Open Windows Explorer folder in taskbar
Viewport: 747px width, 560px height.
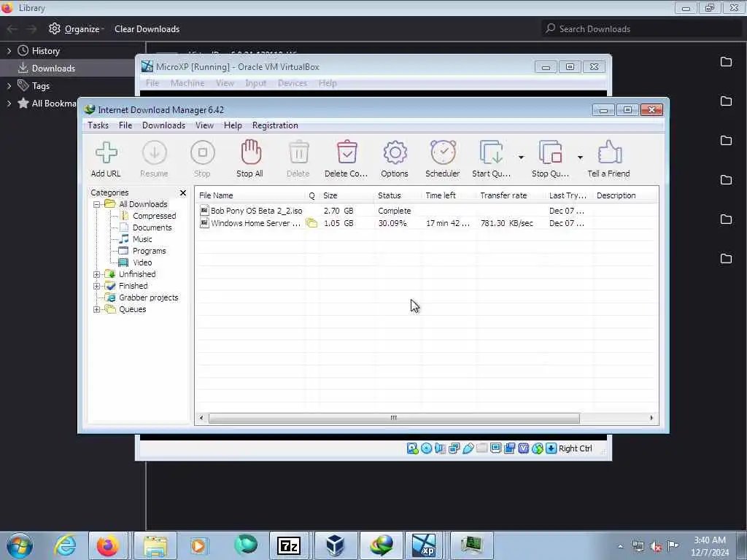(155, 545)
